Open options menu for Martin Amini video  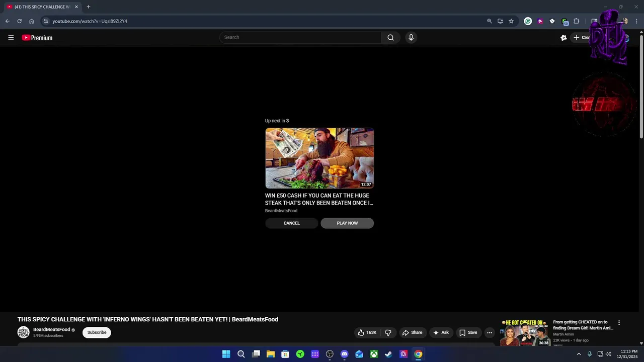[619, 323]
